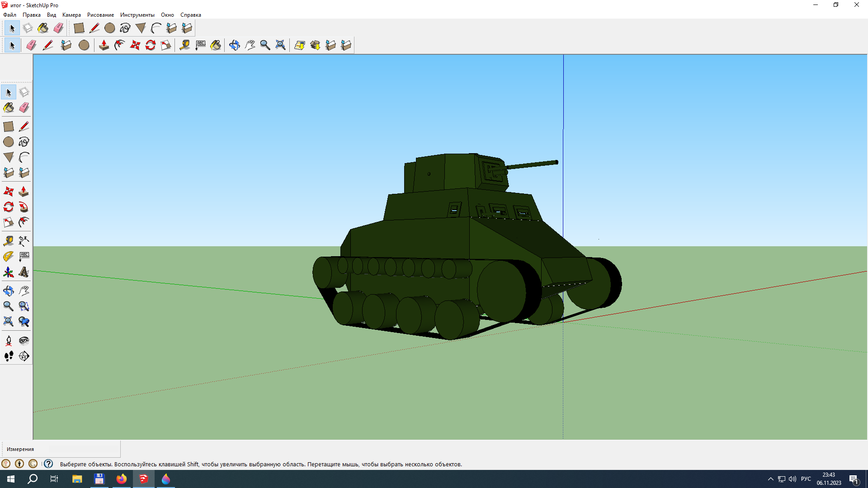Image resolution: width=868 pixels, height=488 pixels.
Task: Open Firefox from the taskbar
Action: [x=122, y=479]
